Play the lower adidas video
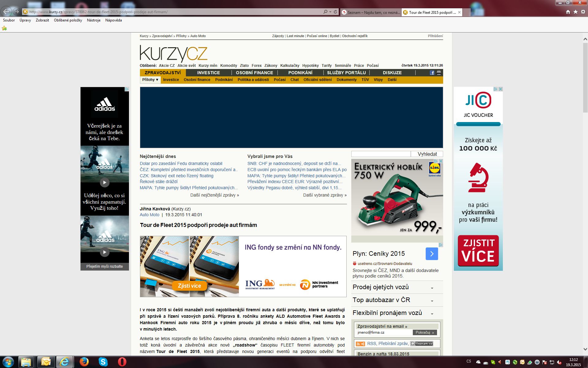 [x=104, y=252]
